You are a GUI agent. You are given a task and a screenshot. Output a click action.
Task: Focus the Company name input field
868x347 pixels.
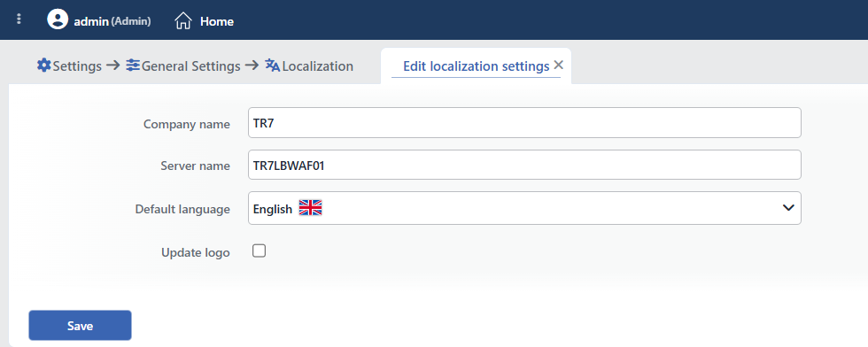524,122
